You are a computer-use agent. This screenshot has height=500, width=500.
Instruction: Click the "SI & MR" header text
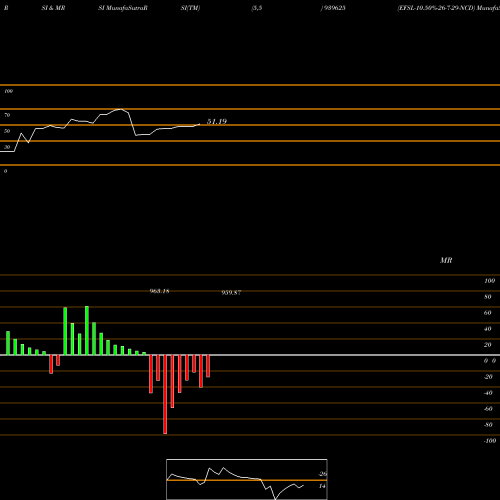tap(53, 8)
